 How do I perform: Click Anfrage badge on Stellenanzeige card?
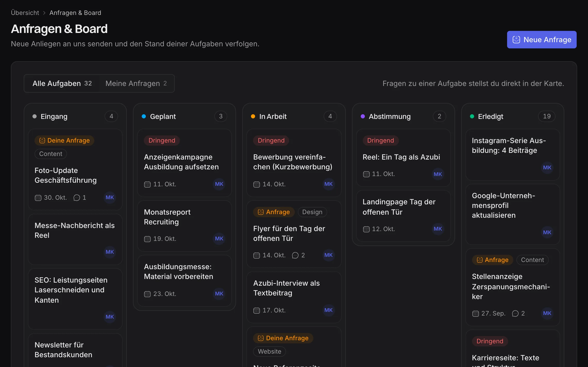(x=492, y=260)
